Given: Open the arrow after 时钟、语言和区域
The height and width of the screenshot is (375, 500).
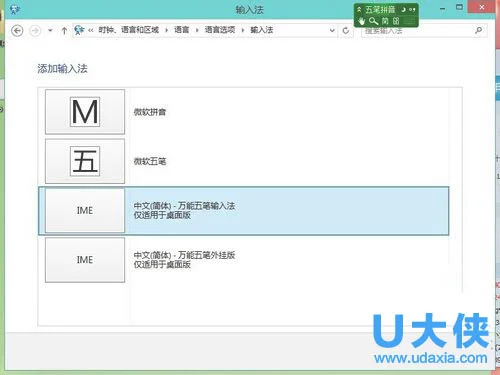Looking at the screenshot, I should tap(167, 30).
